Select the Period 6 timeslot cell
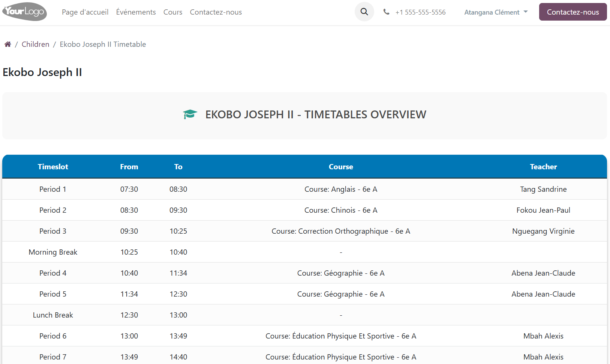Screen dimensions: 610x364 coord(53,336)
